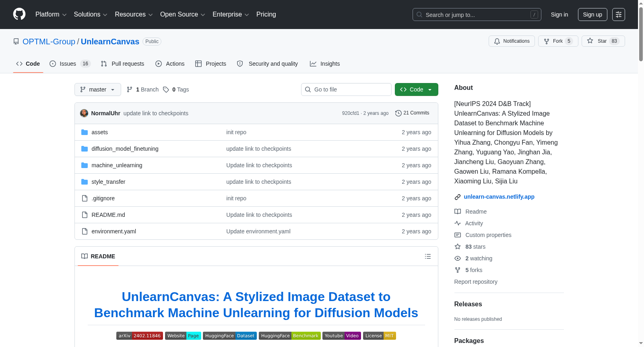Click the star icon beside 83 stars

tap(458, 247)
